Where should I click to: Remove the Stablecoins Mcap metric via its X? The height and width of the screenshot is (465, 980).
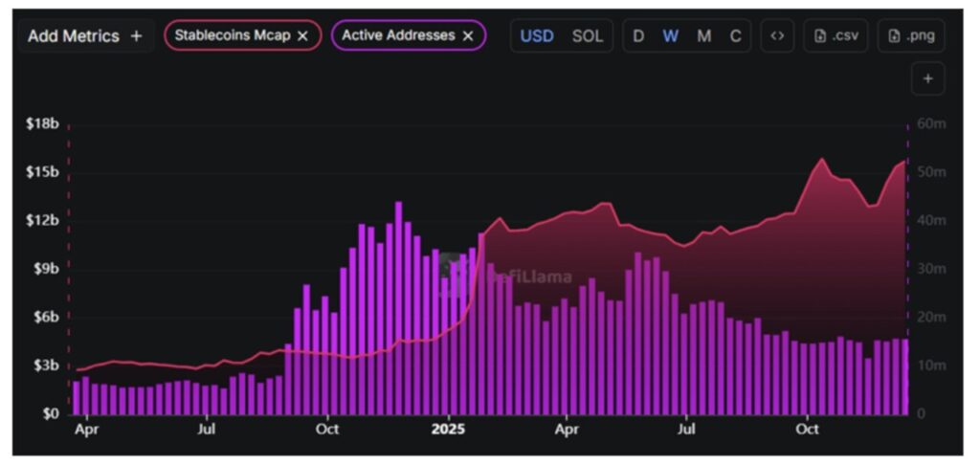pos(302,35)
